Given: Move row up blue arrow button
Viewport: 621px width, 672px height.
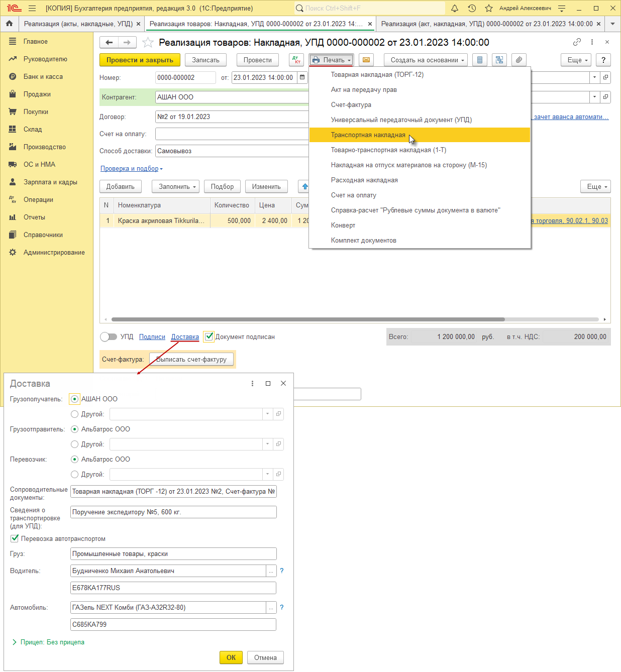Looking at the screenshot, I should (304, 186).
